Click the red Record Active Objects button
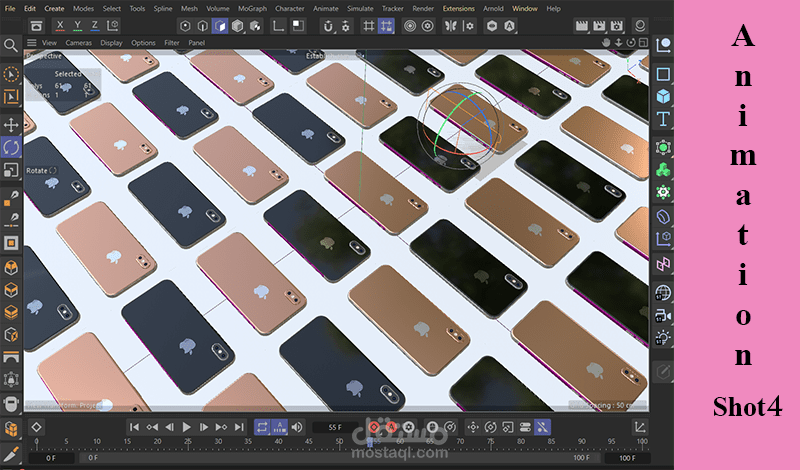The image size is (800, 470). point(374,427)
